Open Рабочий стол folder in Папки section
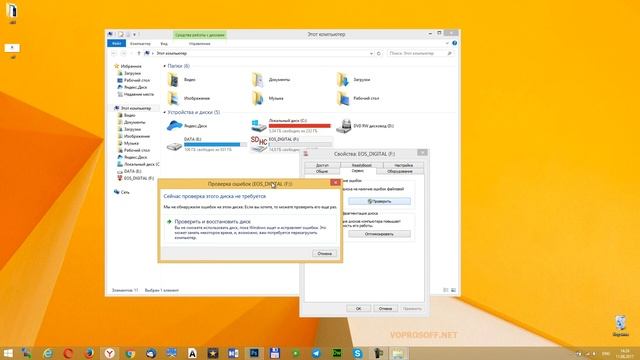The image size is (640, 360). pos(358,98)
